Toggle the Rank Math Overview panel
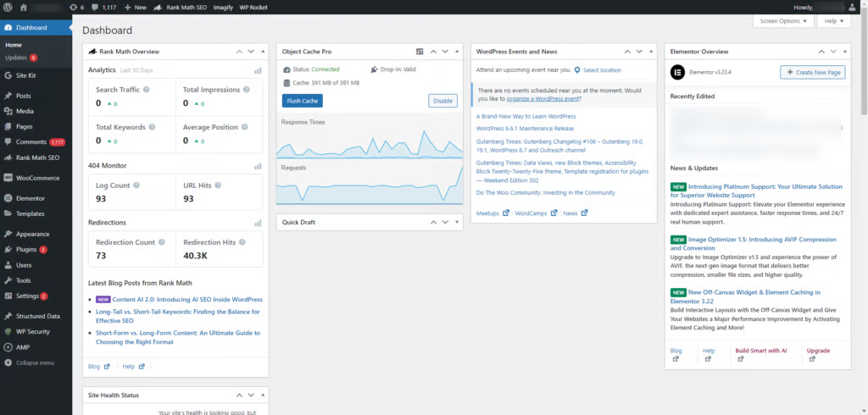The width and height of the screenshot is (868, 415). coord(261,52)
